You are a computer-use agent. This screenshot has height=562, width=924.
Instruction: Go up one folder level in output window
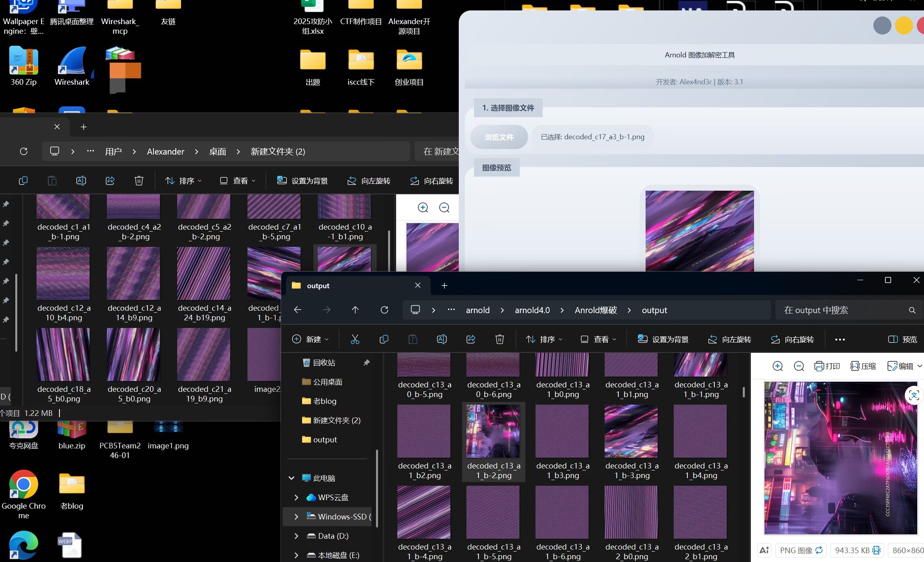point(355,310)
